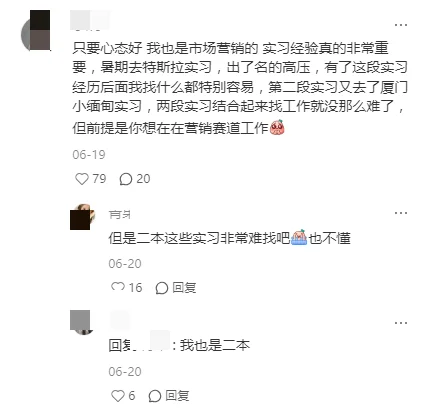Open more options for the 二本 internship reply
429x413 pixels.
coord(401,213)
